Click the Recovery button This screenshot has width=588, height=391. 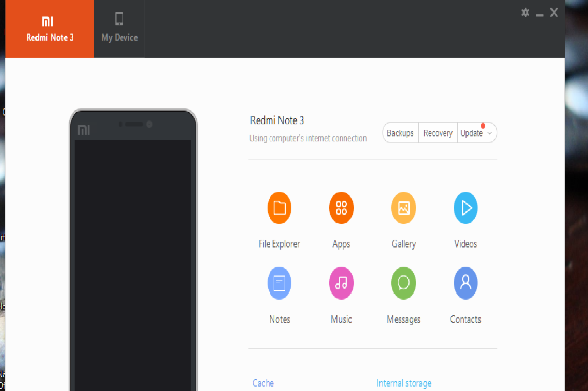438,133
